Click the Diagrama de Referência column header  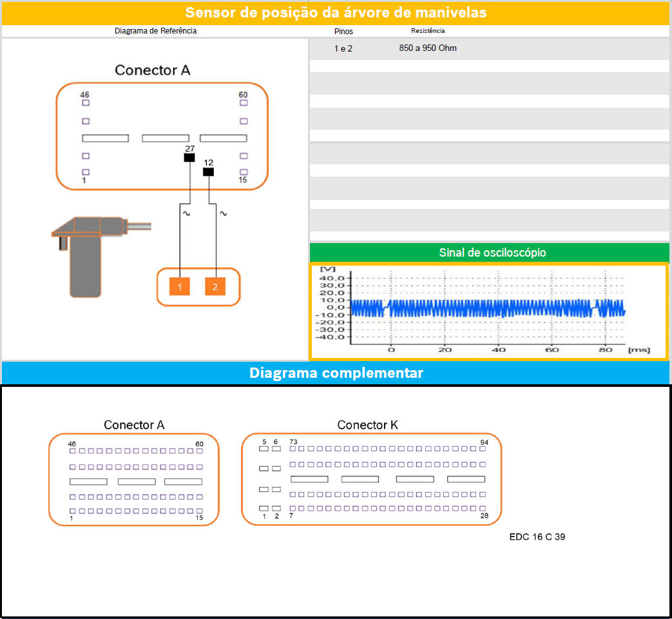click(x=155, y=31)
